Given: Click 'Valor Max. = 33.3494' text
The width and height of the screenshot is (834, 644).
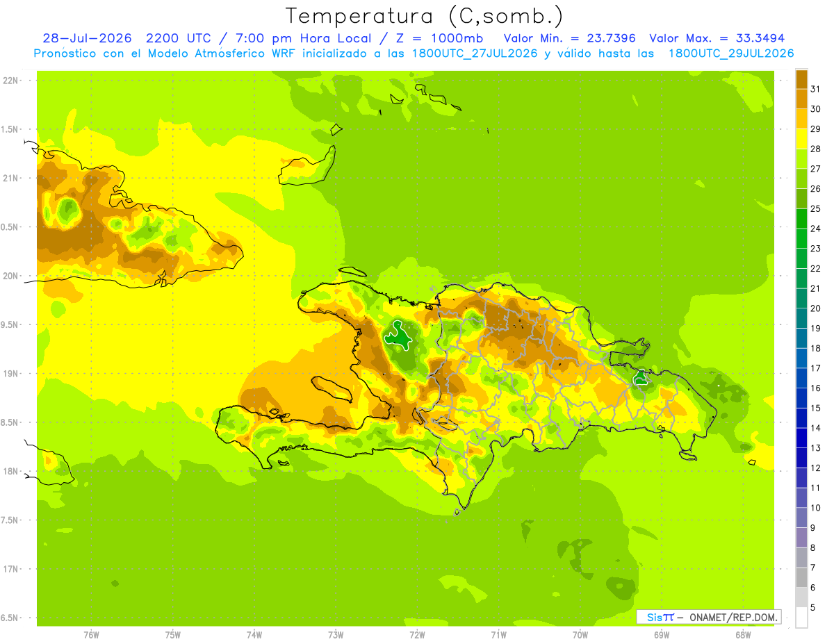Looking at the screenshot, I should coord(718,38).
